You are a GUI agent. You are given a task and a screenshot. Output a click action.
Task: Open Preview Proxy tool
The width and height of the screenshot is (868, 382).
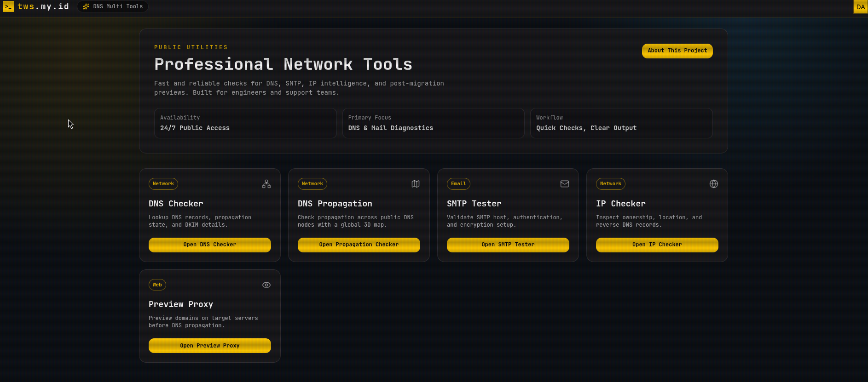(x=210, y=346)
